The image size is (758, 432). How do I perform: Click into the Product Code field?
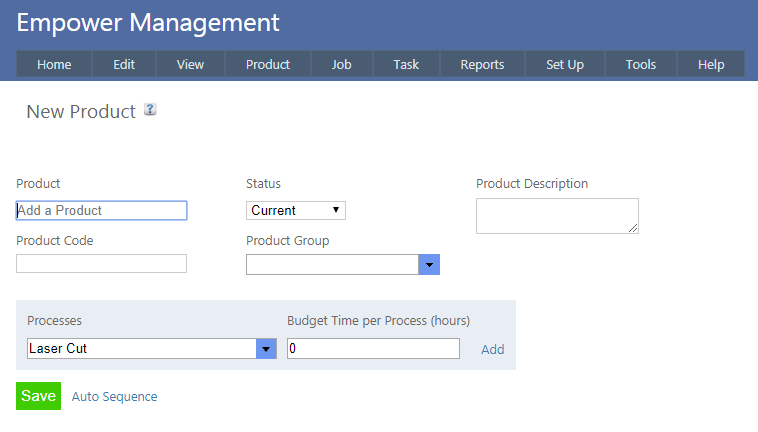coord(101,264)
